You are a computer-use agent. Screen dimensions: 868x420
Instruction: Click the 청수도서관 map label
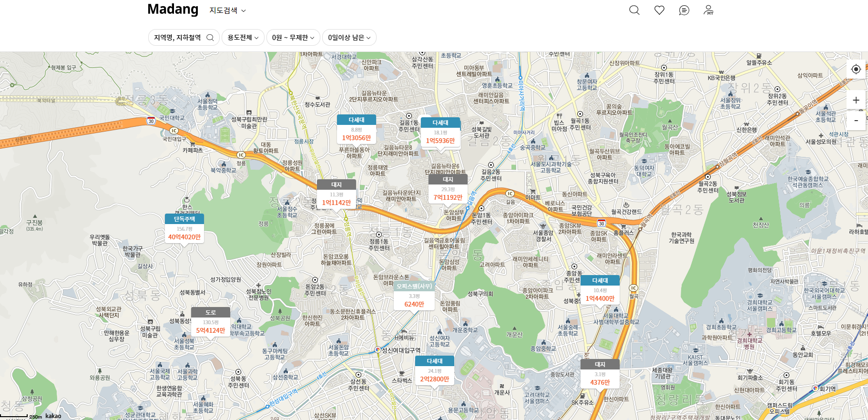317,104
